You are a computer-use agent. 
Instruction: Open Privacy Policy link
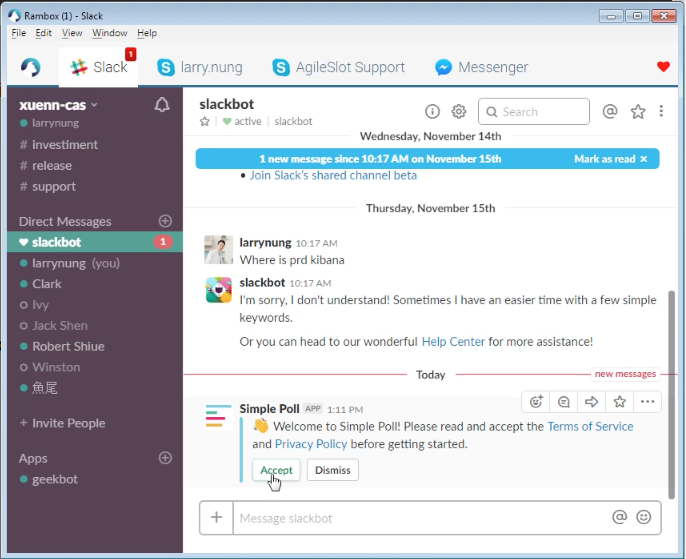coord(311,444)
